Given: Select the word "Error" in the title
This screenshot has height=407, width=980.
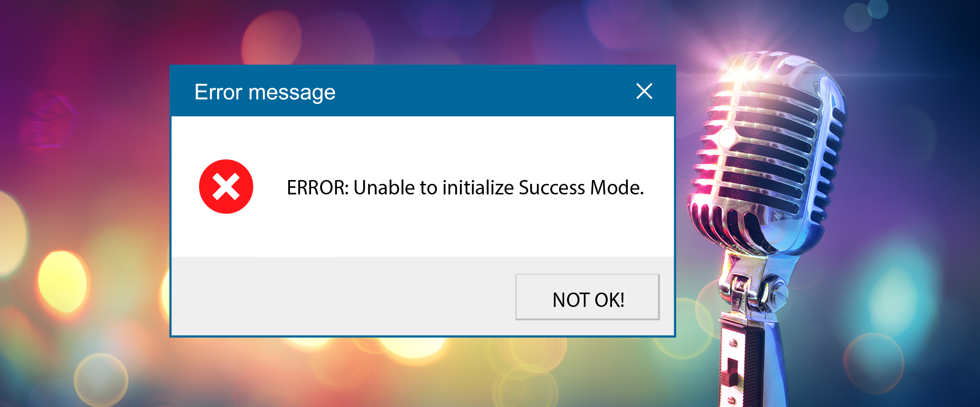Looking at the screenshot, I should (x=218, y=92).
